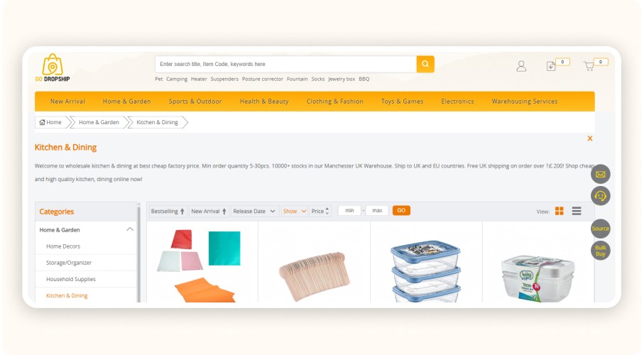The image size is (644, 355).
Task: Open the Clothing & Fashion menu
Action: (x=334, y=101)
